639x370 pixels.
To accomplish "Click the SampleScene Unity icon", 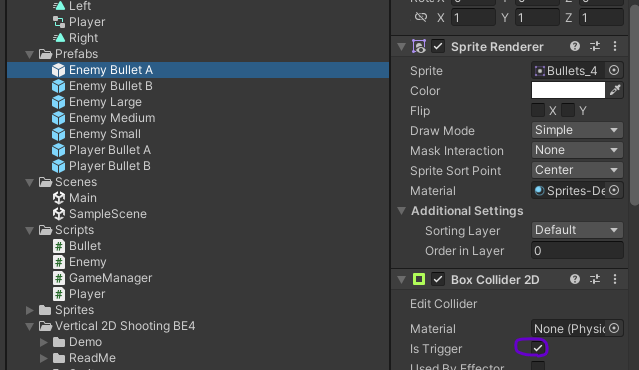I will coord(59,214).
